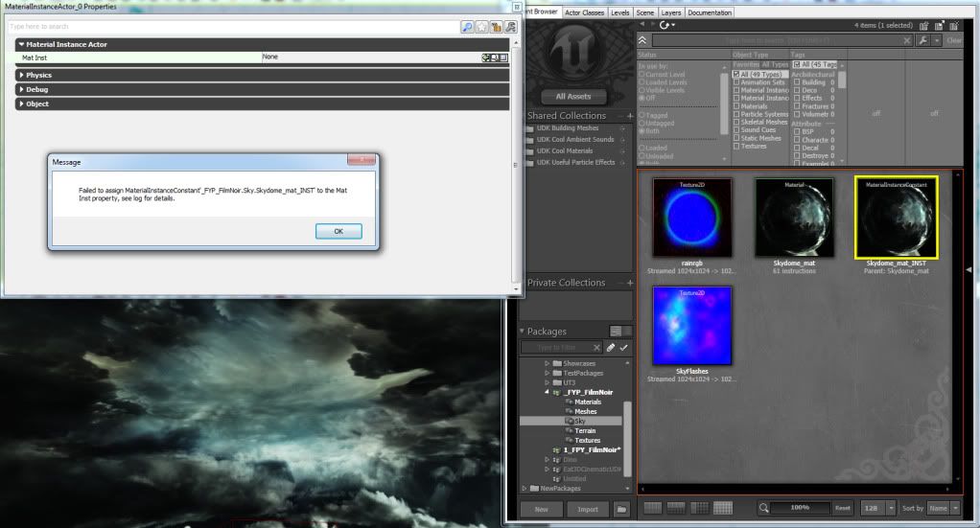The height and width of the screenshot is (528, 980).
Task: Adjust the 100% thumbnail zoom slider
Action: click(800, 507)
